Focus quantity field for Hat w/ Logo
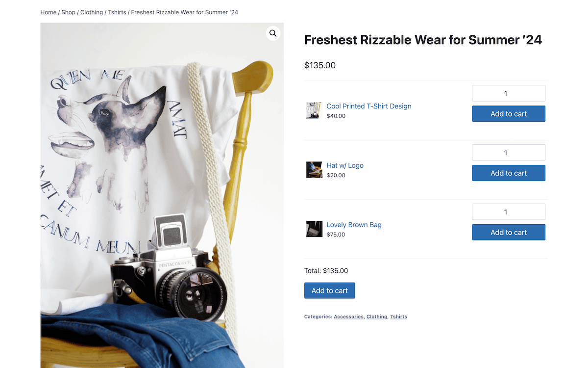 pyautogui.click(x=509, y=153)
